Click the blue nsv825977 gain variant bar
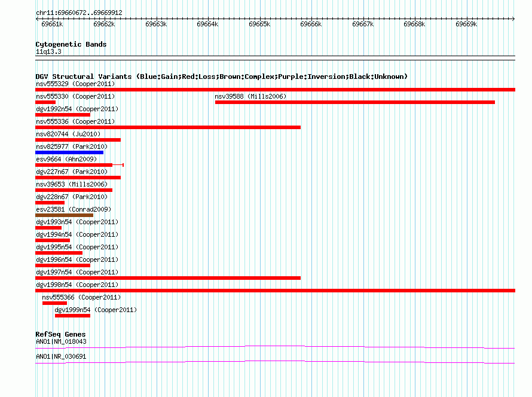The width and height of the screenshot is (532, 397). (x=69, y=152)
